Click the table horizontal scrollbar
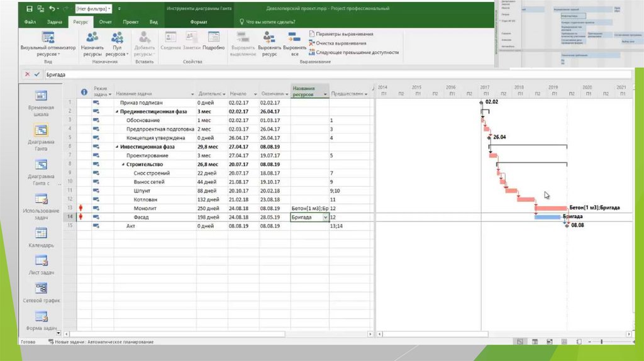Screen dimensions: 644x361 (177, 335)
